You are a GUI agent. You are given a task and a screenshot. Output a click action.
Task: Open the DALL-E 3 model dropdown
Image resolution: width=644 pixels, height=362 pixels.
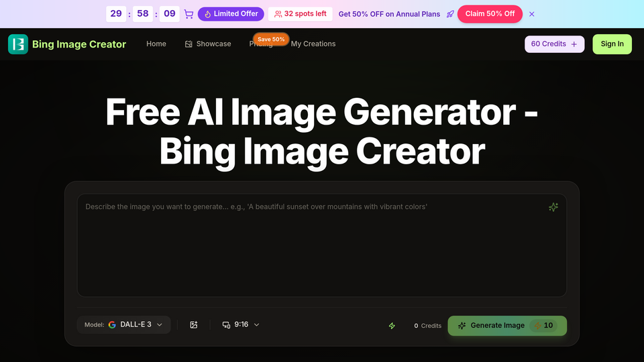[x=123, y=324]
